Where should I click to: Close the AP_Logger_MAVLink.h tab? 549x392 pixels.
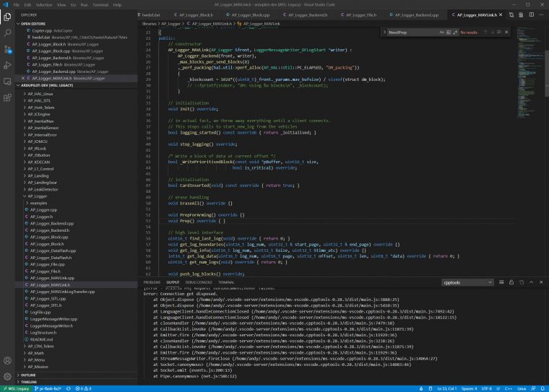(501, 14)
